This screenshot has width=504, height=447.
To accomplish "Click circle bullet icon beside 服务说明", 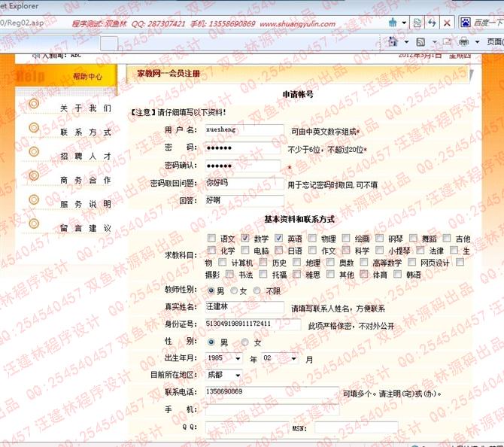I will coord(34,199).
